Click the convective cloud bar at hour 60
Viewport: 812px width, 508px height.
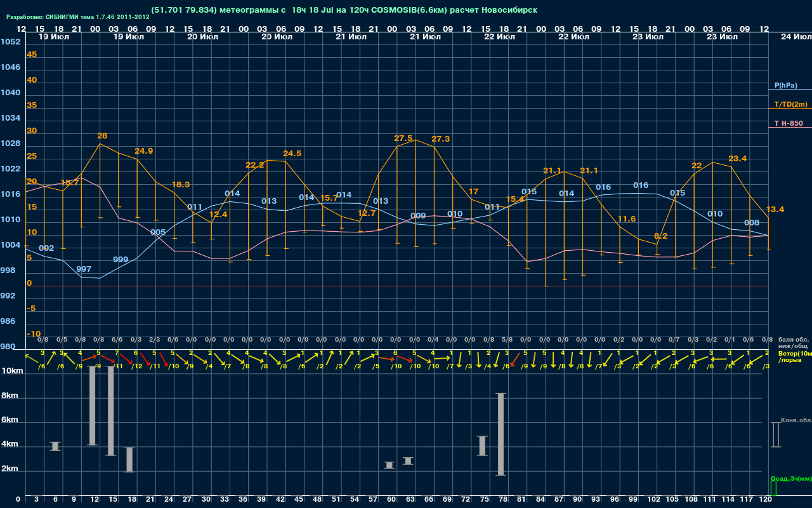[390, 465]
